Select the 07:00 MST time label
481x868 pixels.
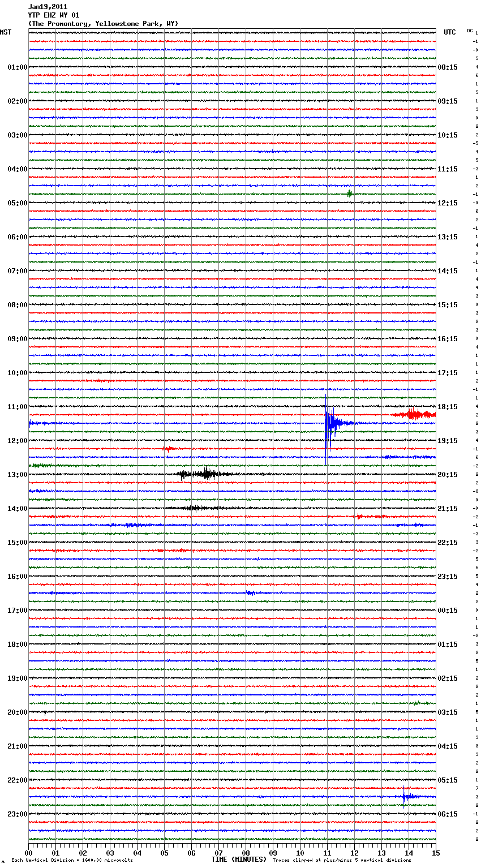point(18,271)
